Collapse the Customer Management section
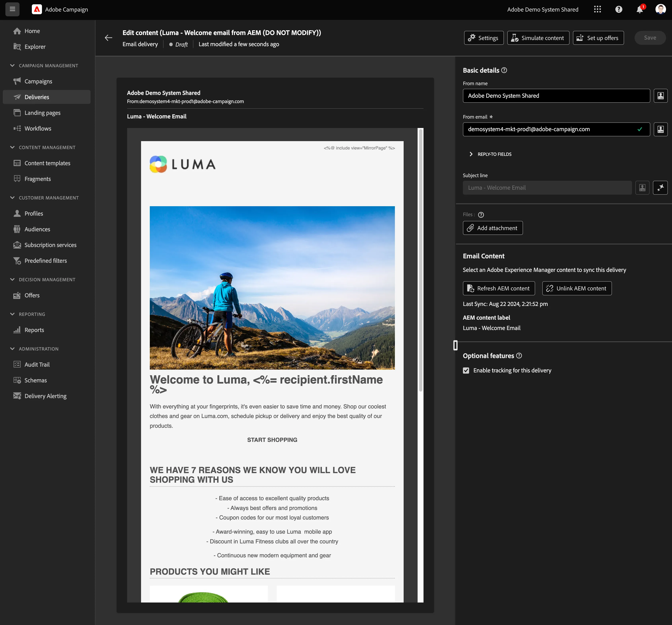This screenshot has height=625, width=672. tap(13, 198)
